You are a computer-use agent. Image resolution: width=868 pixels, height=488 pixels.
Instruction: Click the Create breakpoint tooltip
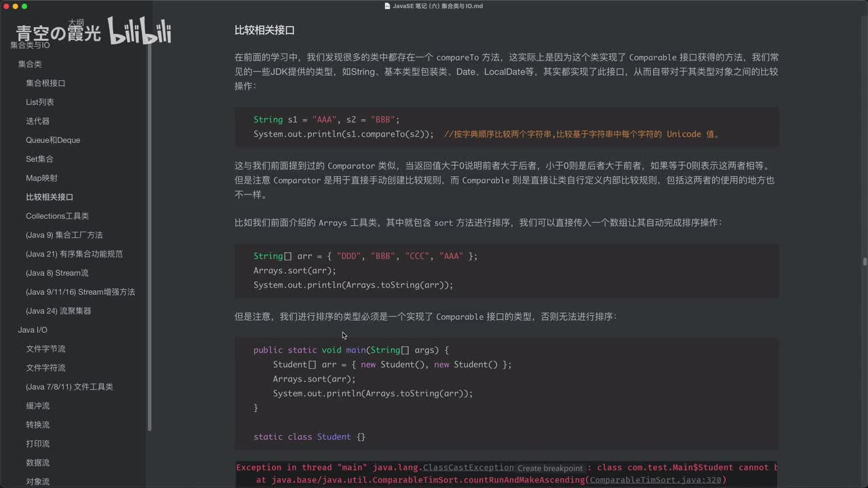point(550,468)
